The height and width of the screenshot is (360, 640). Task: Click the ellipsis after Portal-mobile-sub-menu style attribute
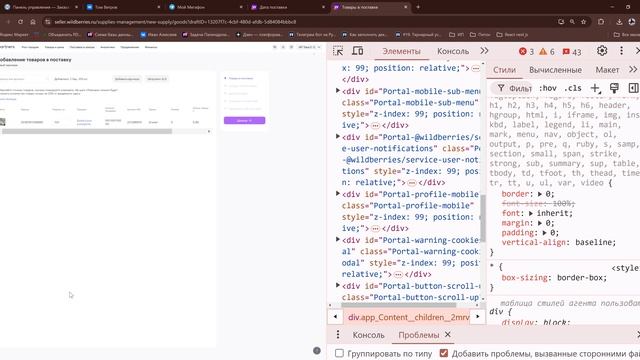(x=376, y=125)
